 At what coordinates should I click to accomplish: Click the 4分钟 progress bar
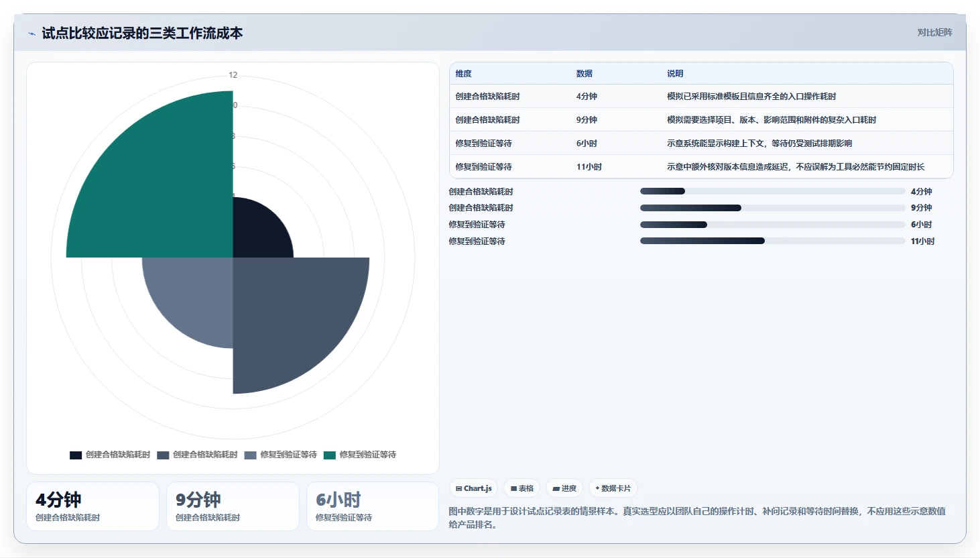[772, 191]
